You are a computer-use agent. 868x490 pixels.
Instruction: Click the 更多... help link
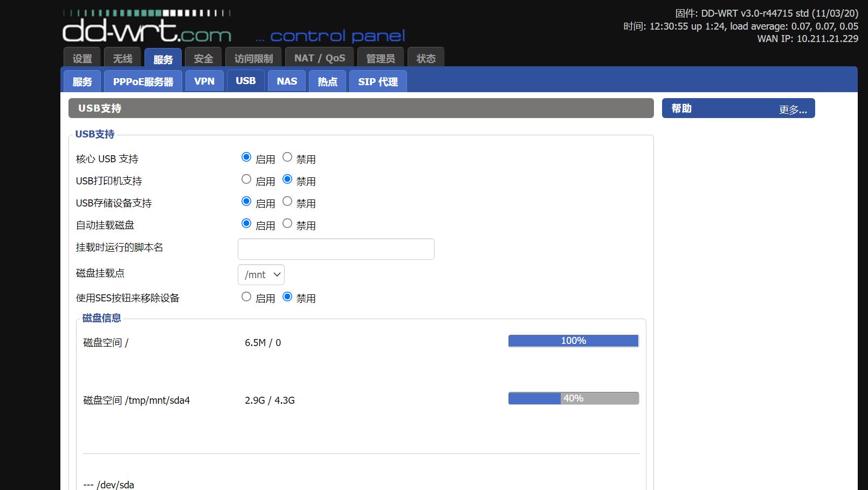[793, 110]
